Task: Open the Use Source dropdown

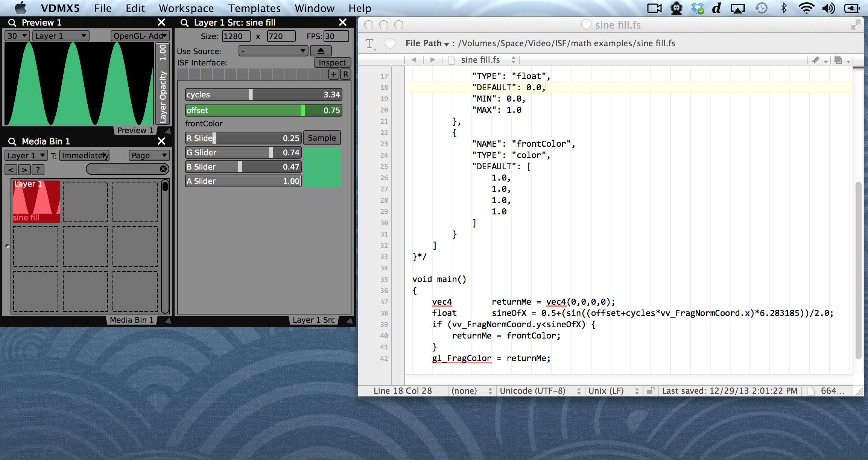Action: (x=274, y=51)
